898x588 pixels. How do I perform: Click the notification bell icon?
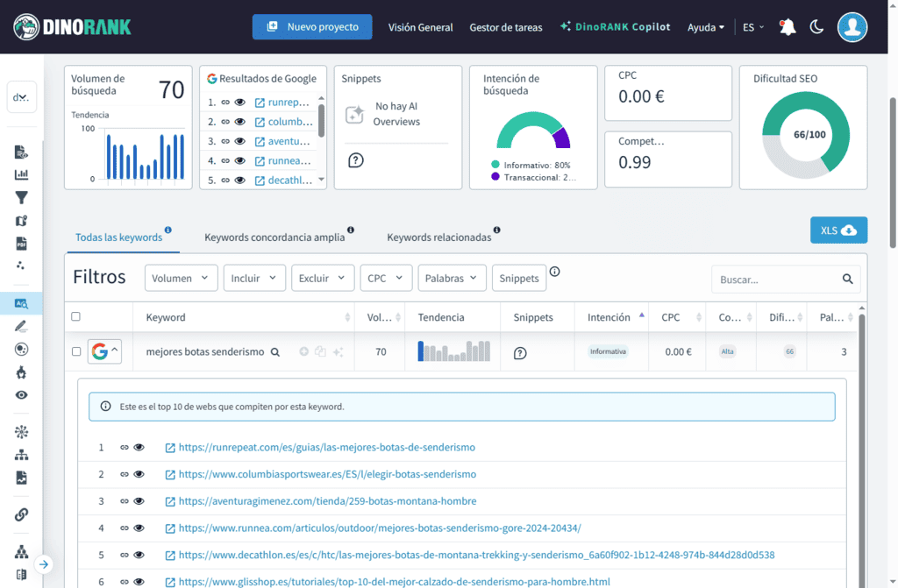(x=787, y=26)
